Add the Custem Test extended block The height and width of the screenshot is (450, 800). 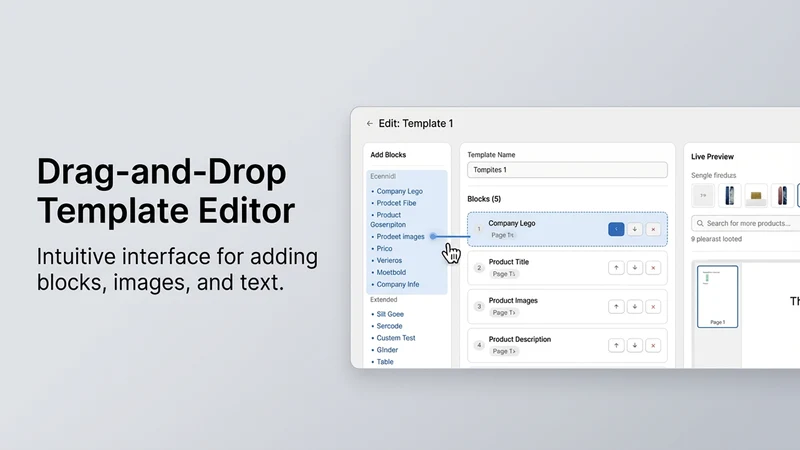point(395,338)
